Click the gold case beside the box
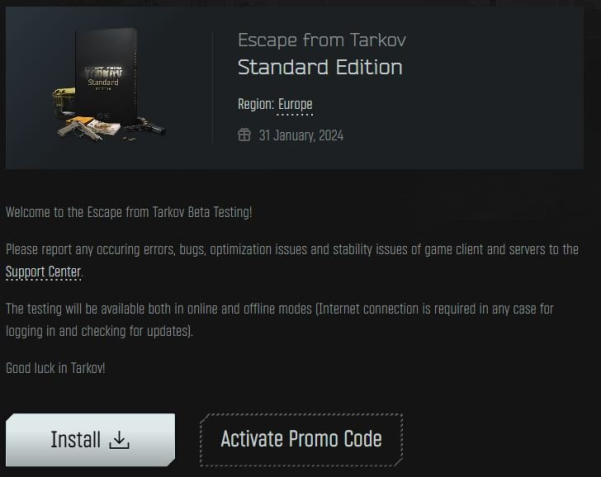Image resolution: width=601 pixels, height=477 pixels. (x=64, y=100)
